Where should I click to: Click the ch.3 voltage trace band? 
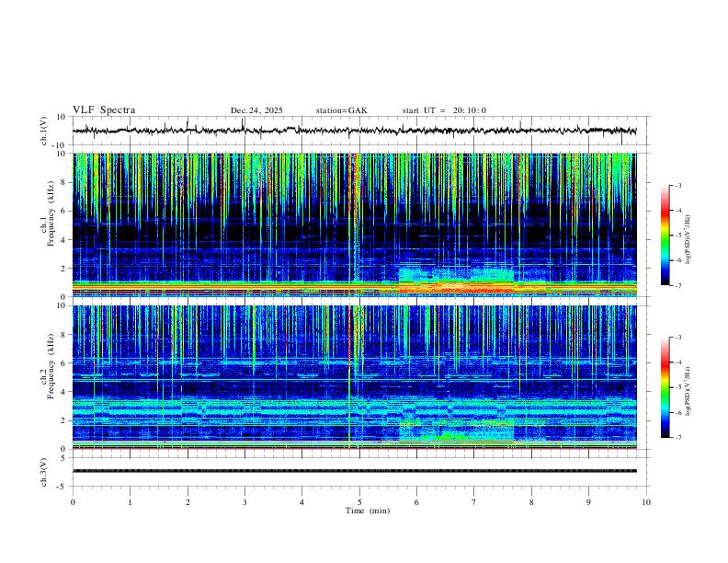tap(355, 471)
